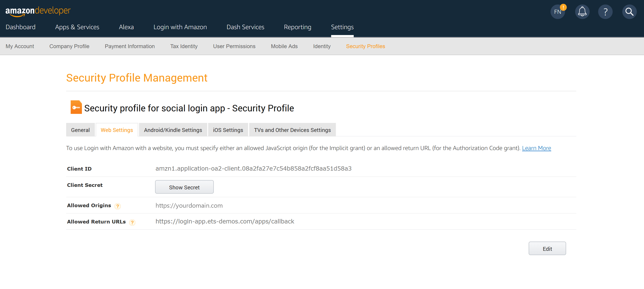Click the Client ID value text
This screenshot has width=644, height=289.
point(253,168)
